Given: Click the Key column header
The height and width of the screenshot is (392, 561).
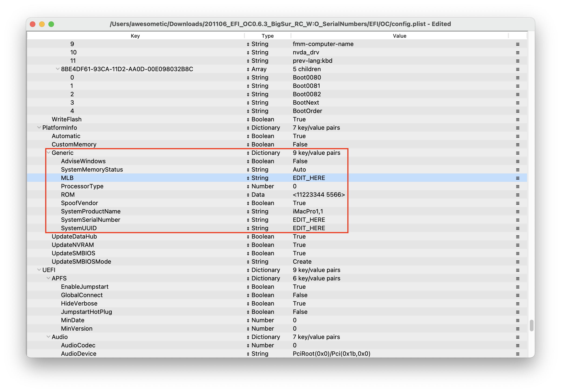Looking at the screenshot, I should click(x=135, y=36).
